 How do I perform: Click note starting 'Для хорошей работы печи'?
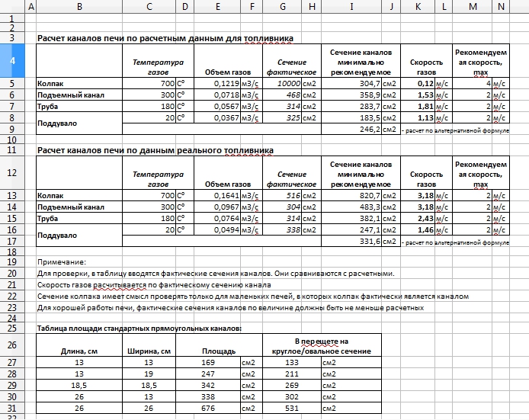point(230,308)
